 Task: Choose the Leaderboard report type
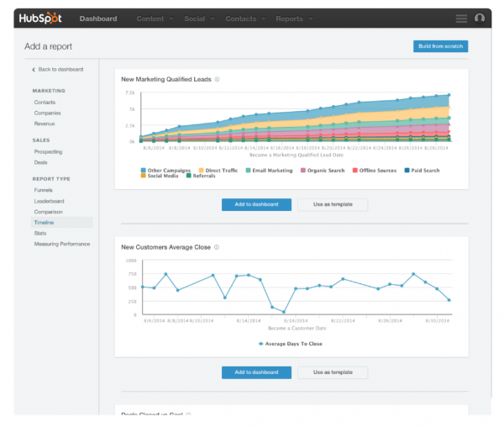pyautogui.click(x=49, y=201)
